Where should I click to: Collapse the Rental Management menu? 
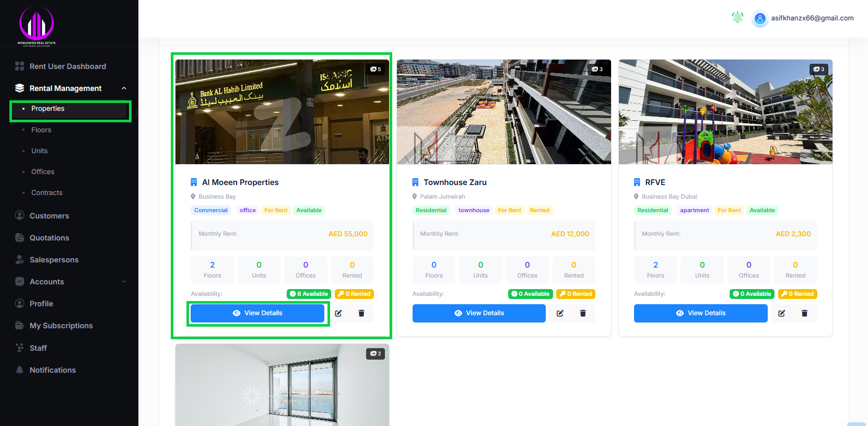pos(124,88)
